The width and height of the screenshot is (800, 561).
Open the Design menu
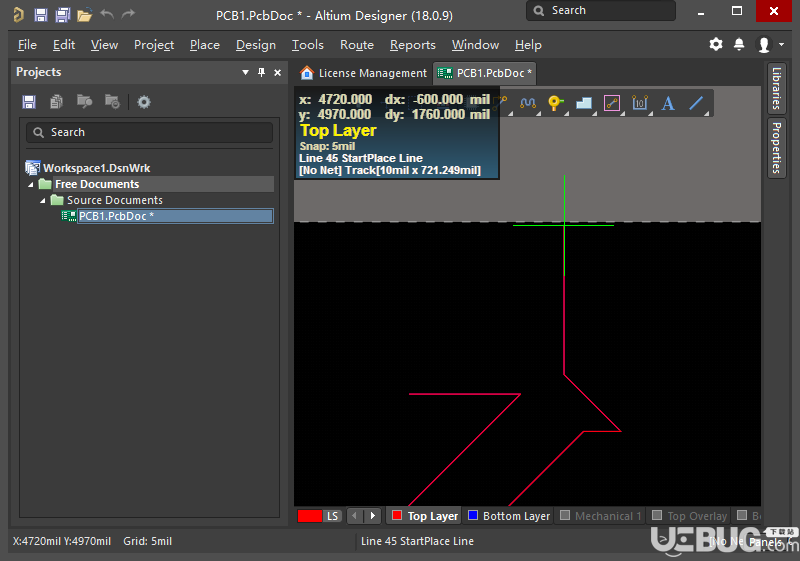click(256, 45)
